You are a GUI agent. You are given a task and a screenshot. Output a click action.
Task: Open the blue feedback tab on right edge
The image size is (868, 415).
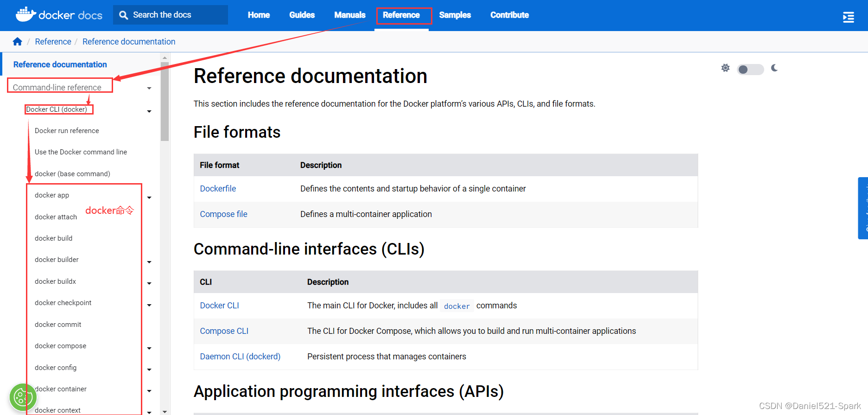863,208
